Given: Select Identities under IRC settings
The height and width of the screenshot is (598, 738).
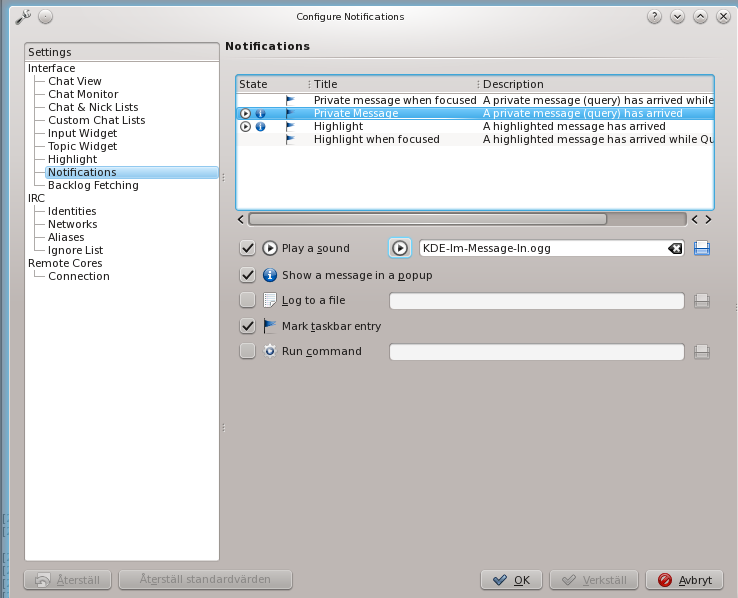Looking at the screenshot, I should pyautogui.click(x=72, y=211).
